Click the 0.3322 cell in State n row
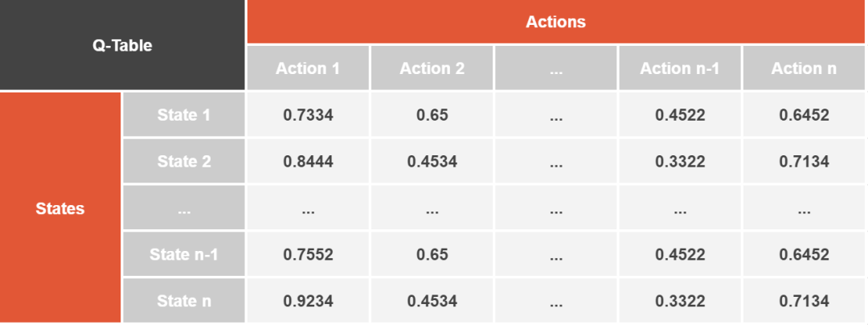The height and width of the screenshot is (325, 868). point(680,301)
